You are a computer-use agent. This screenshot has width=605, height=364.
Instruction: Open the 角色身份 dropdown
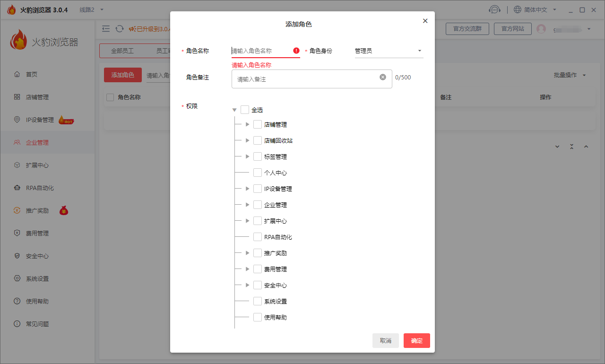pyautogui.click(x=389, y=51)
